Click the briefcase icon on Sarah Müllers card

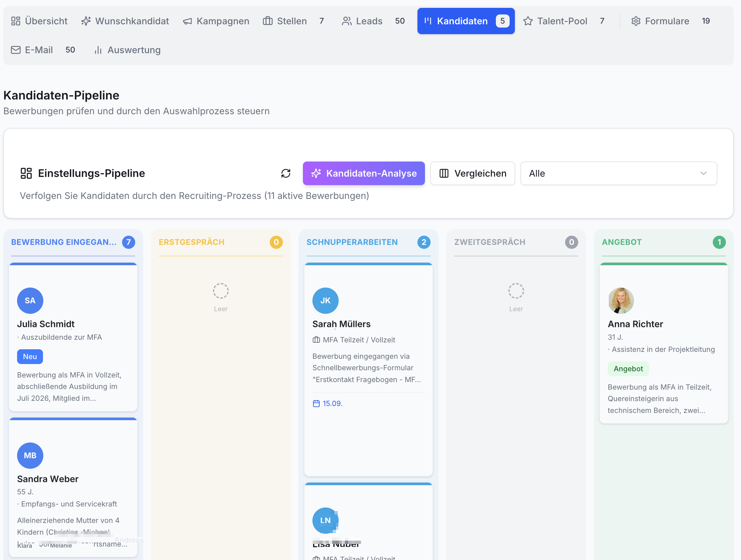316,339
